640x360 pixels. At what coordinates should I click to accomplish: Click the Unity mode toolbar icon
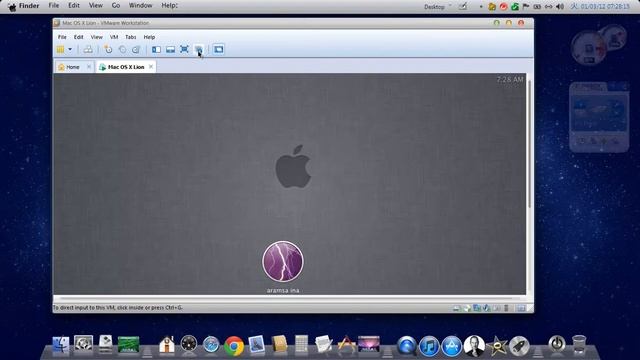[199, 49]
